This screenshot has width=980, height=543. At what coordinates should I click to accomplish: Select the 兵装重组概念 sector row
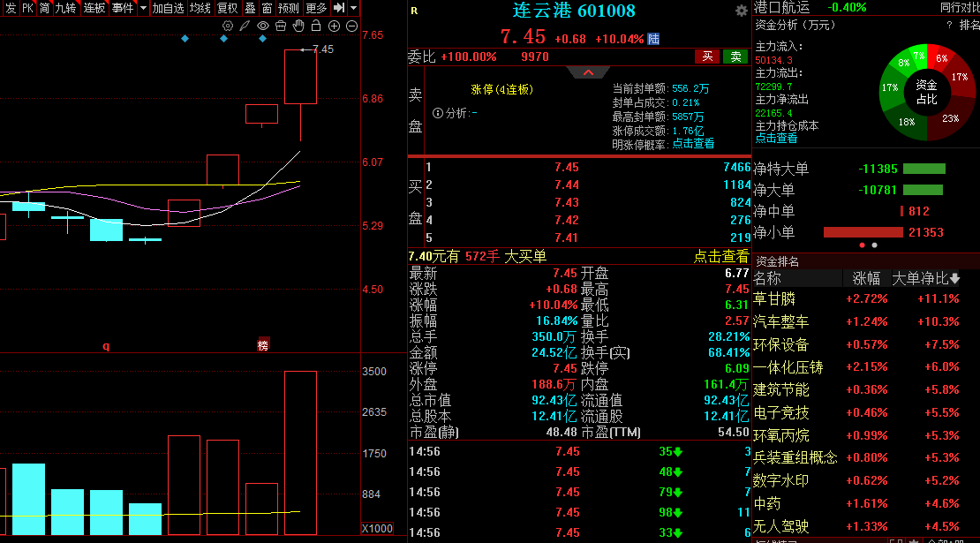(x=866, y=458)
